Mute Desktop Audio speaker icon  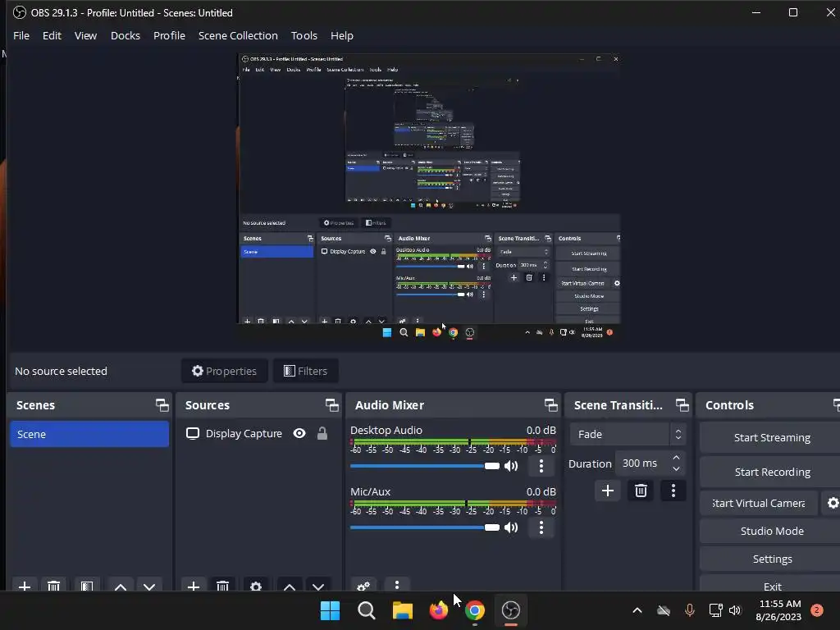(511, 466)
